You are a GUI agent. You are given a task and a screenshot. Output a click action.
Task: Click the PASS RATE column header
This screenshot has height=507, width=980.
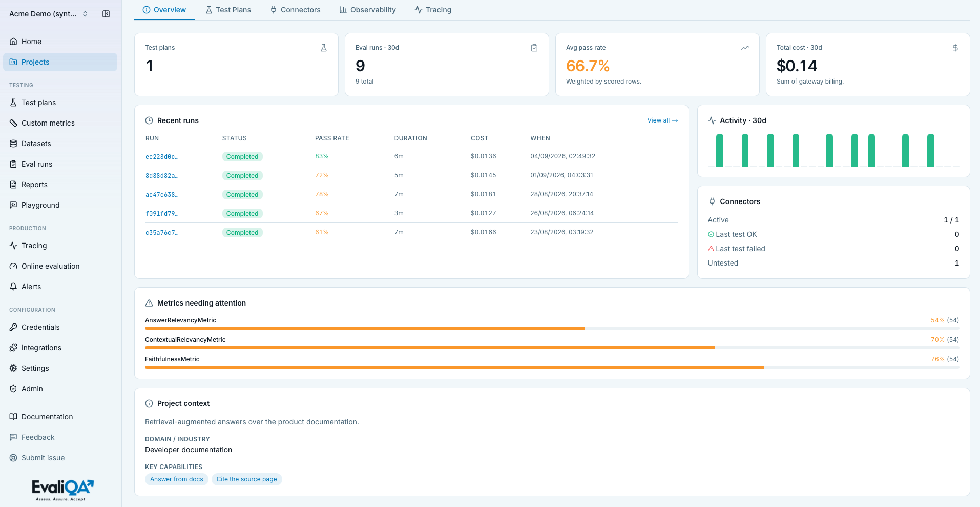pos(332,138)
